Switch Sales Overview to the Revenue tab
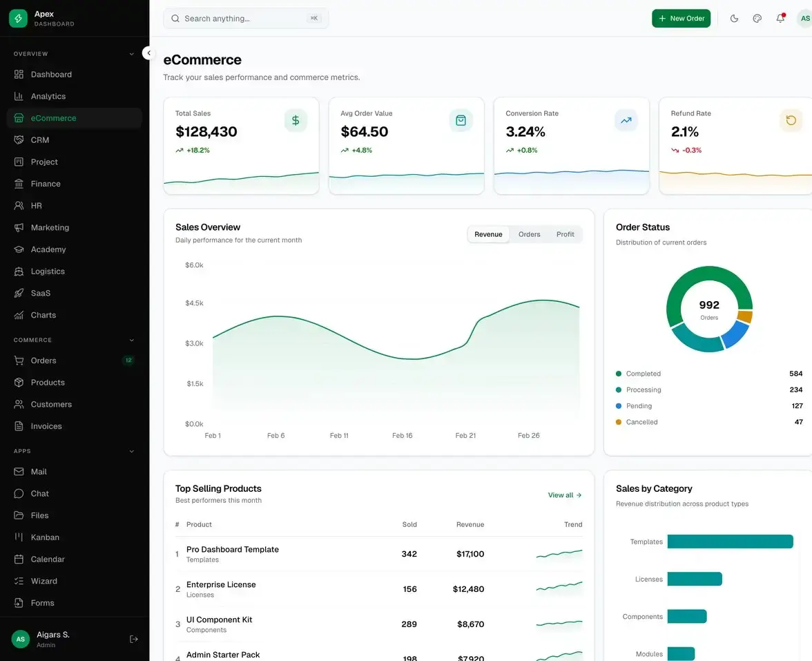812x661 pixels. [488, 235]
